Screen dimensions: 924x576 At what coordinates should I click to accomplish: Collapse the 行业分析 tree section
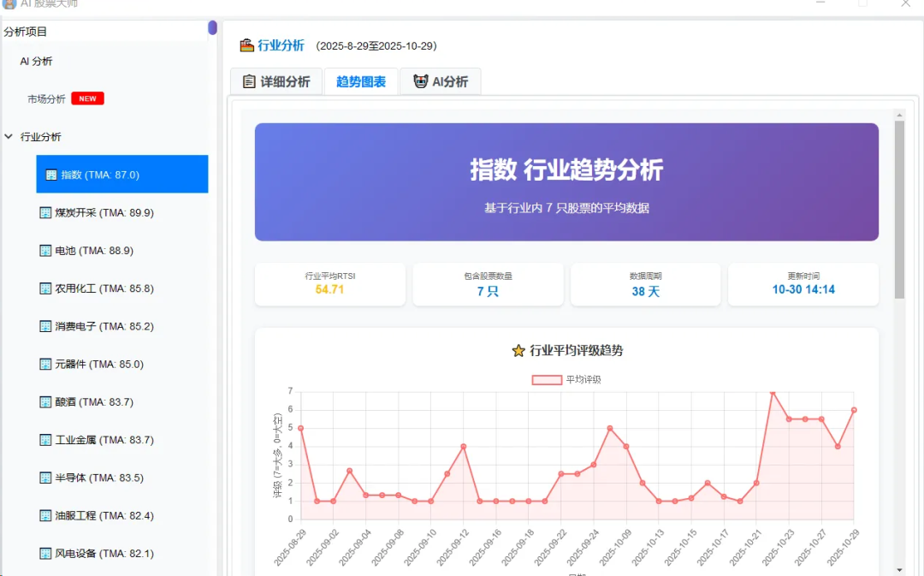9,137
